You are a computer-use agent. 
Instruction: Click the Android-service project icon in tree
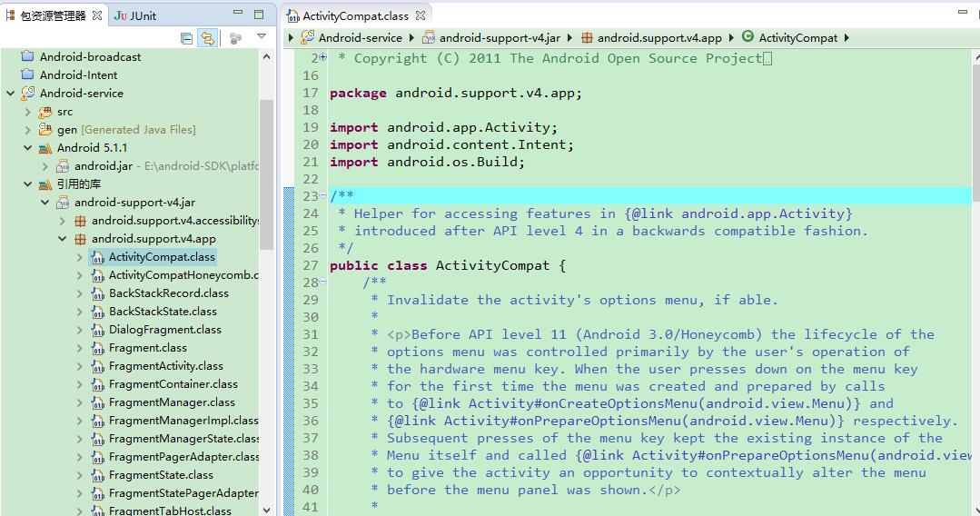[x=27, y=94]
